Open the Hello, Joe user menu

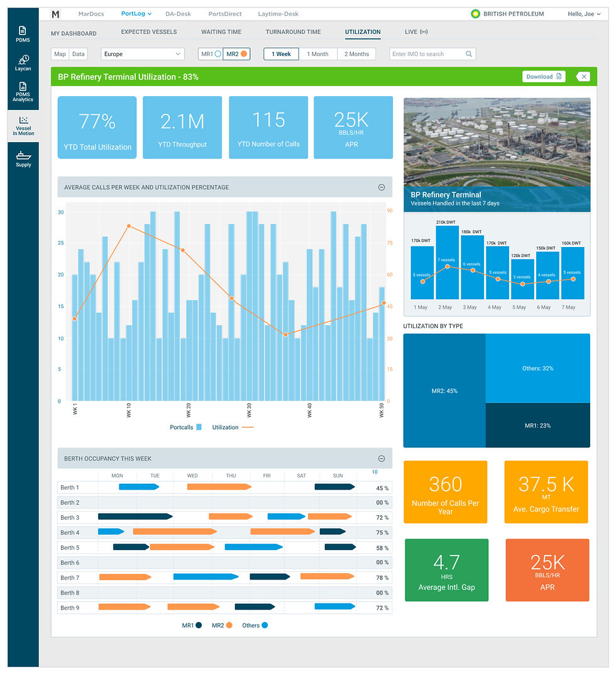click(x=584, y=14)
